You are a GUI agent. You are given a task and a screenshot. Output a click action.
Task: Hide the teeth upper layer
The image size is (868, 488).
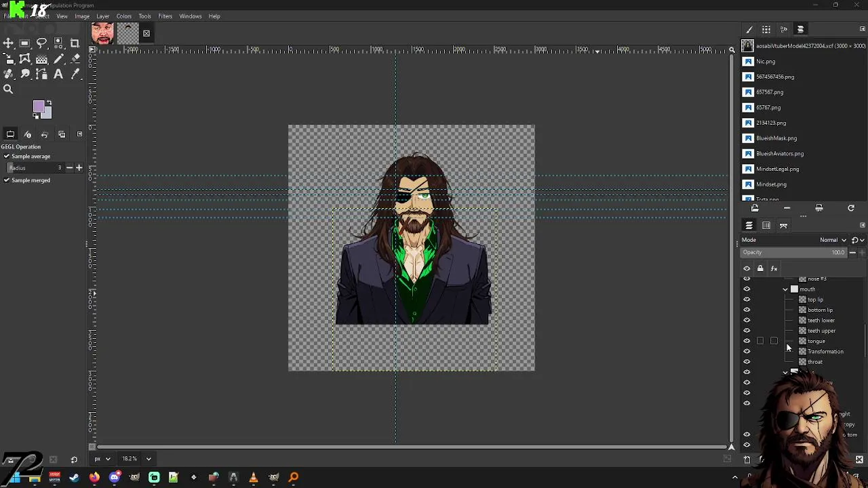point(747,331)
